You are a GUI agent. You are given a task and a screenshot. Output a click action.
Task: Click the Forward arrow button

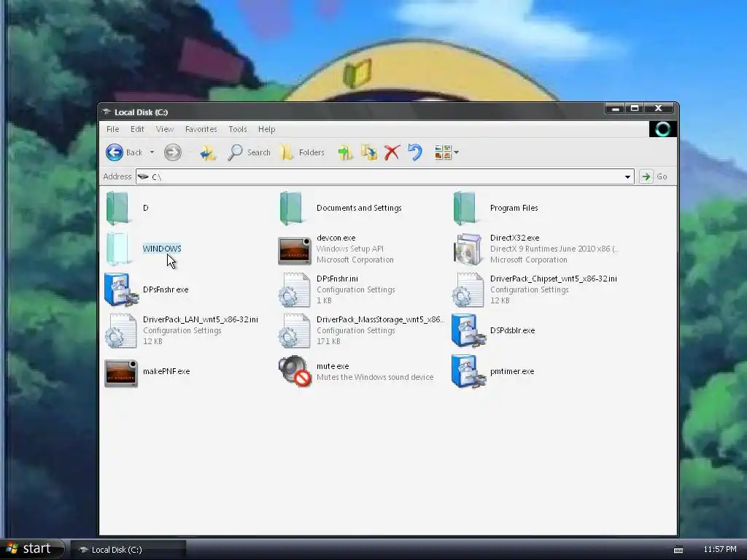(172, 152)
